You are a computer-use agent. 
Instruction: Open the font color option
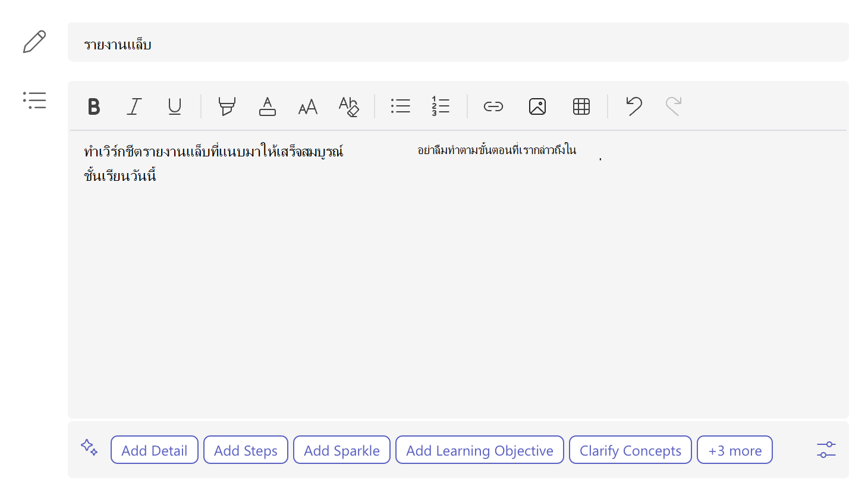tap(268, 106)
